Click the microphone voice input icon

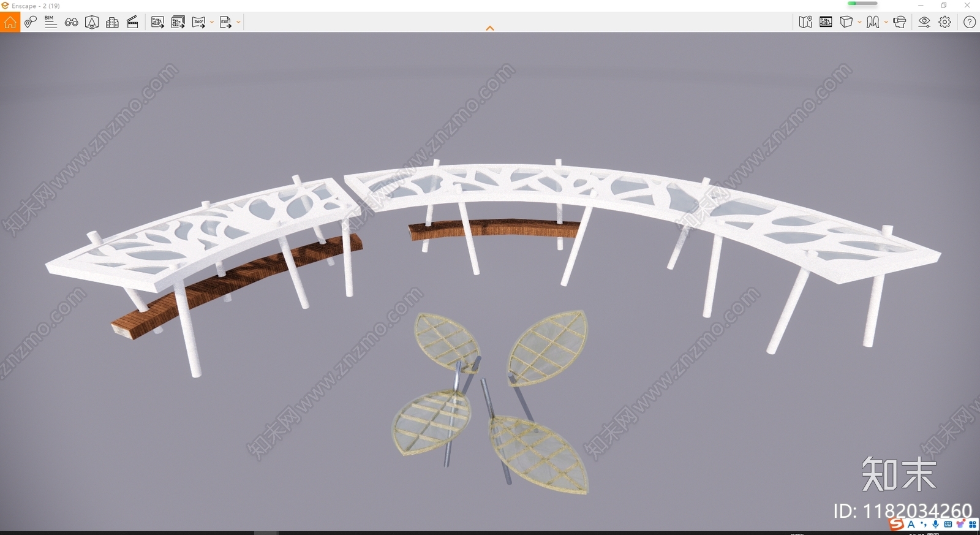point(935,525)
